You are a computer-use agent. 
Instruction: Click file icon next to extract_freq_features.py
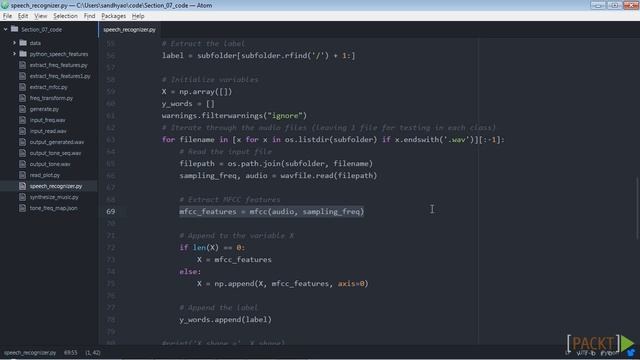click(x=22, y=65)
